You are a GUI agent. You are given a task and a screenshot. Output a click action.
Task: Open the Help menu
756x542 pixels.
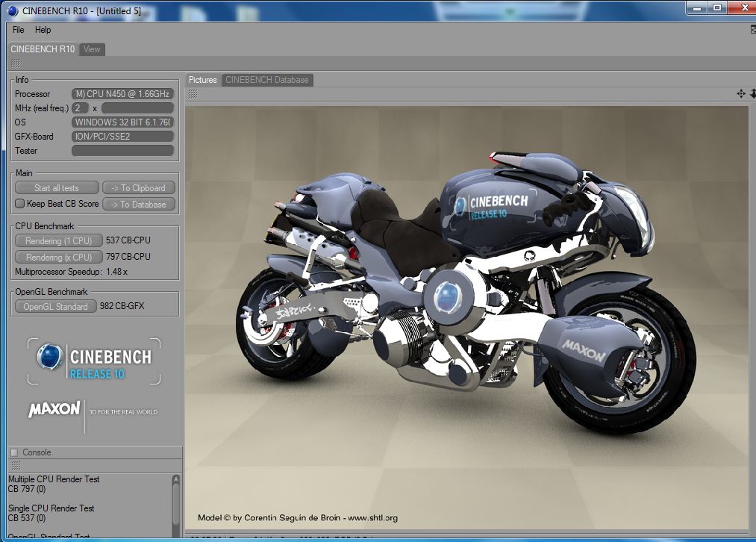pos(43,30)
